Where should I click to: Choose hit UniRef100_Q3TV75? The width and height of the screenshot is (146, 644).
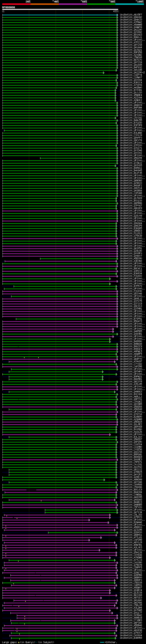[131, 301]
